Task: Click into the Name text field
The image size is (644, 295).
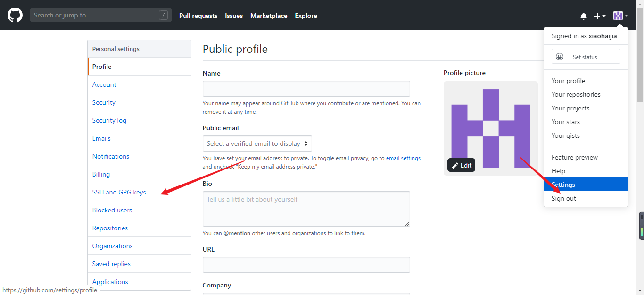Action: point(306,89)
